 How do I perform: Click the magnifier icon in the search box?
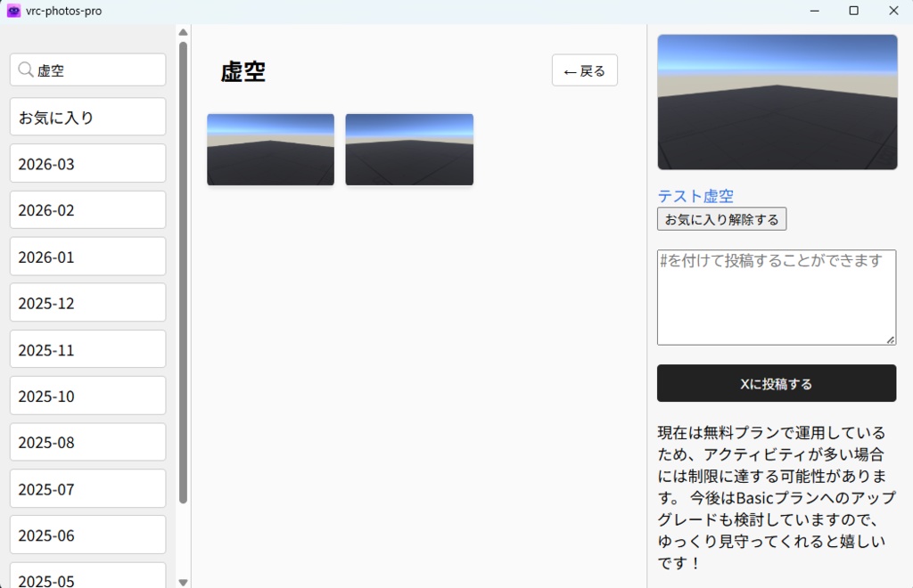click(27, 69)
